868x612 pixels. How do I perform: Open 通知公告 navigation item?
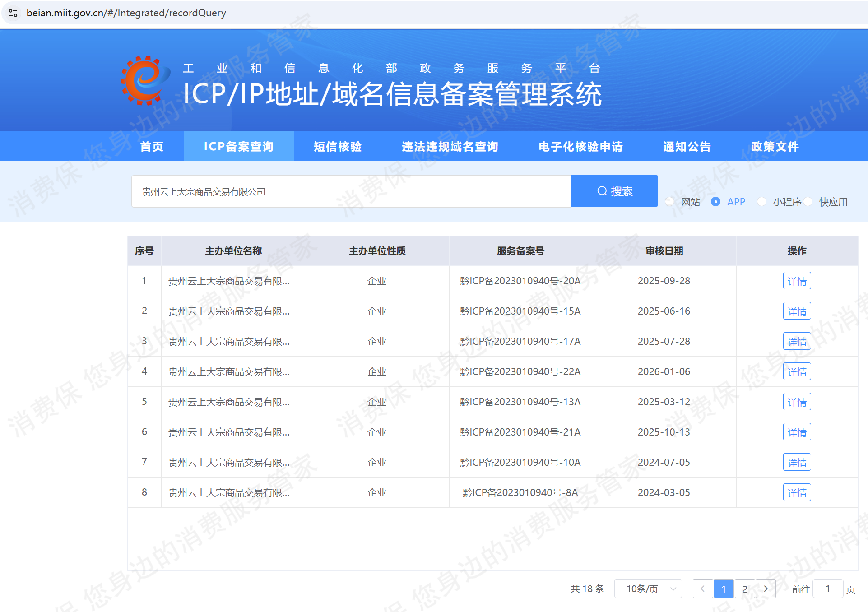coord(687,147)
